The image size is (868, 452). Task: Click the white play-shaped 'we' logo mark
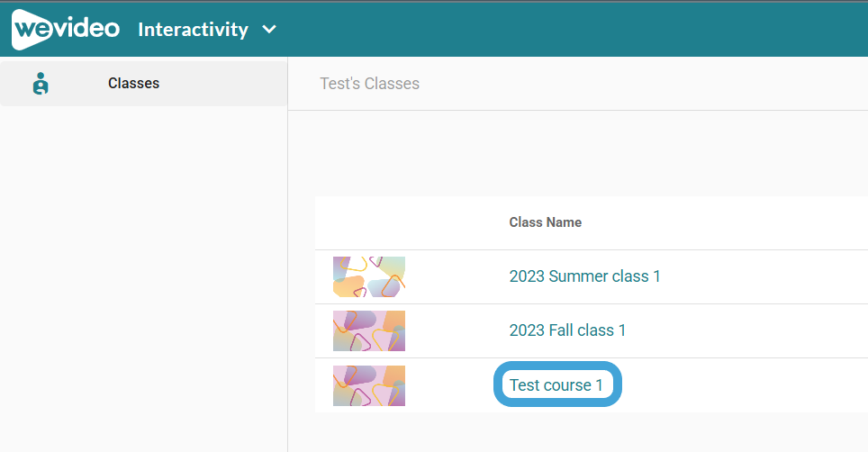(32, 30)
